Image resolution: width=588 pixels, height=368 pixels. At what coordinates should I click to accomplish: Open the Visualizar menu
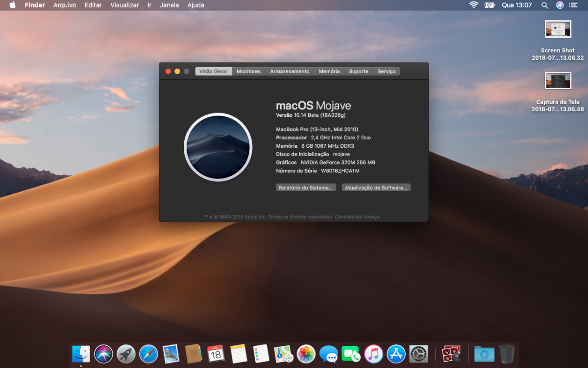pos(124,5)
